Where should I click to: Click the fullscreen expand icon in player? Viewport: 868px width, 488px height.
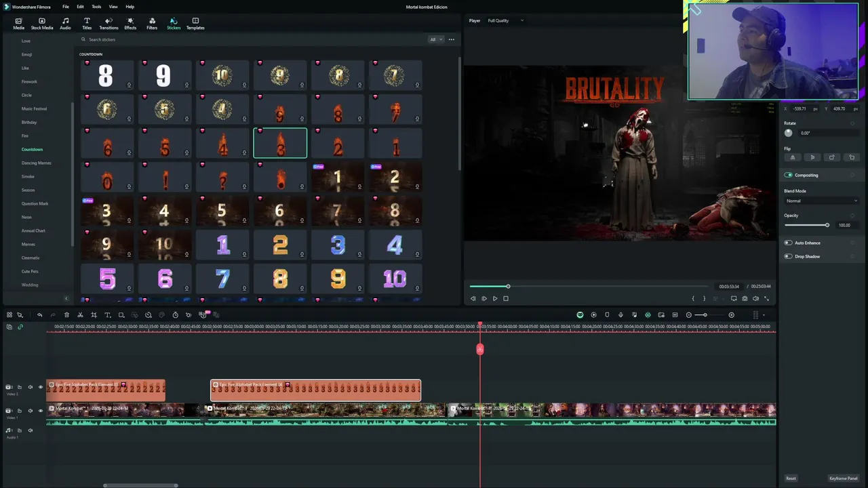coord(767,298)
